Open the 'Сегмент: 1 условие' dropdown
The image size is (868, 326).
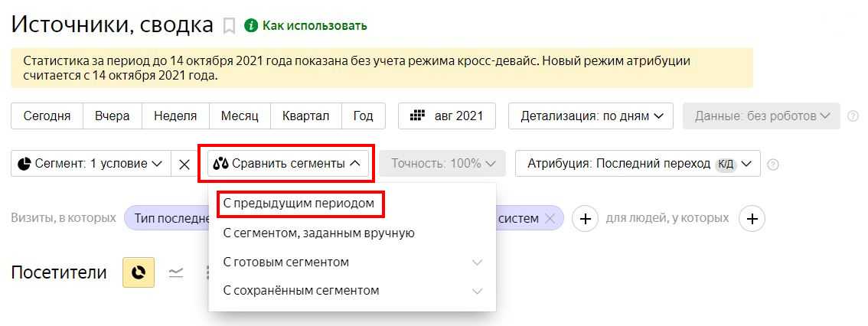[x=91, y=164]
